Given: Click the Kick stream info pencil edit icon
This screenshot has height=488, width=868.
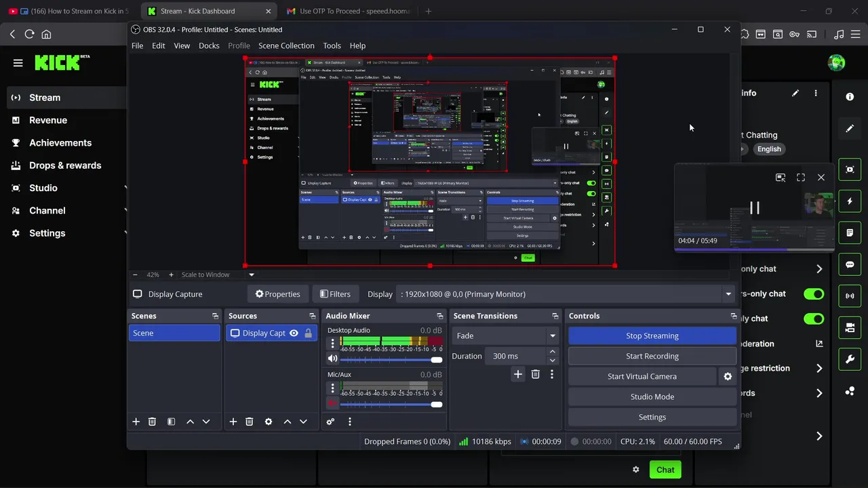Looking at the screenshot, I should coord(795,93).
